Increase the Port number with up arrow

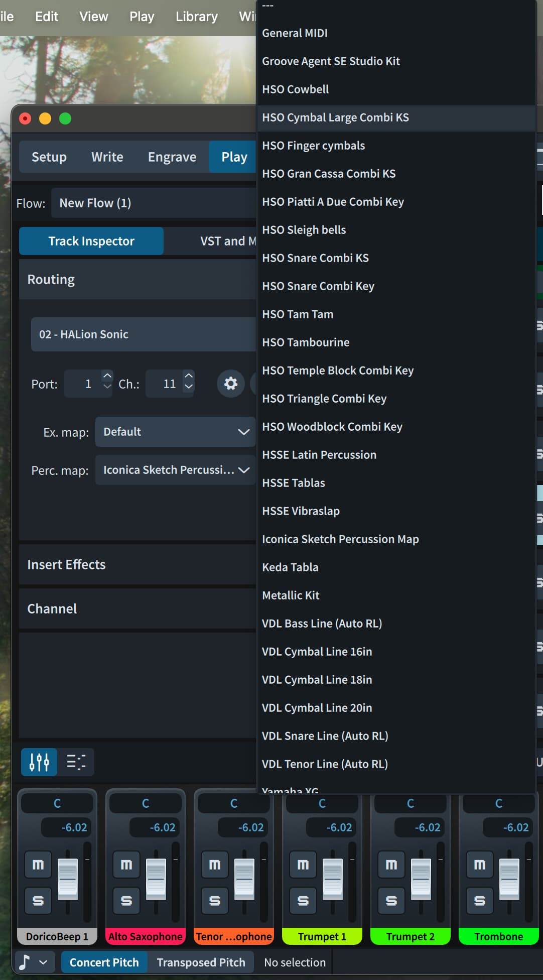(x=107, y=376)
